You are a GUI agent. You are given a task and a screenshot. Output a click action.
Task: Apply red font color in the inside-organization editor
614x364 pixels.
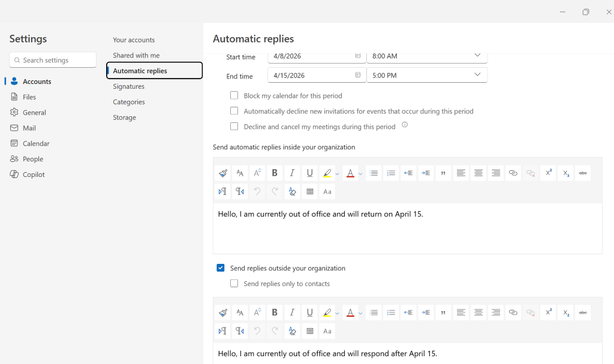[x=350, y=173]
